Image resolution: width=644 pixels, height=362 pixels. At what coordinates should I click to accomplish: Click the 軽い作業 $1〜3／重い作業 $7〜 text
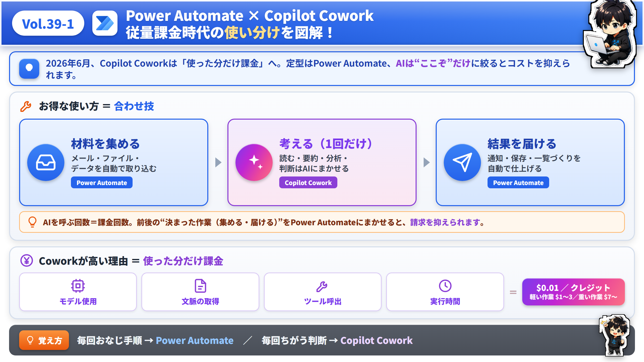click(x=573, y=297)
